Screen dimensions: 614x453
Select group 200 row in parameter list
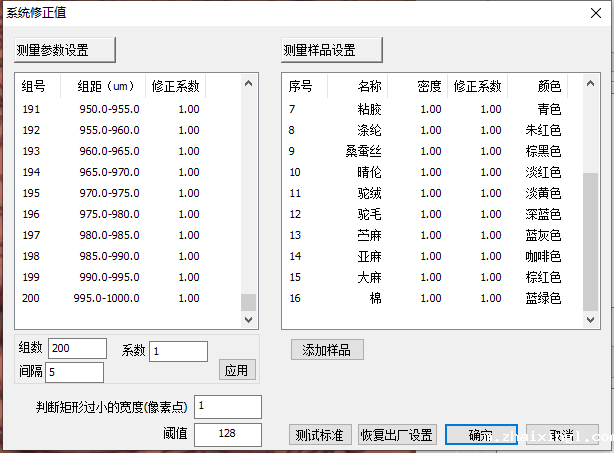point(110,298)
